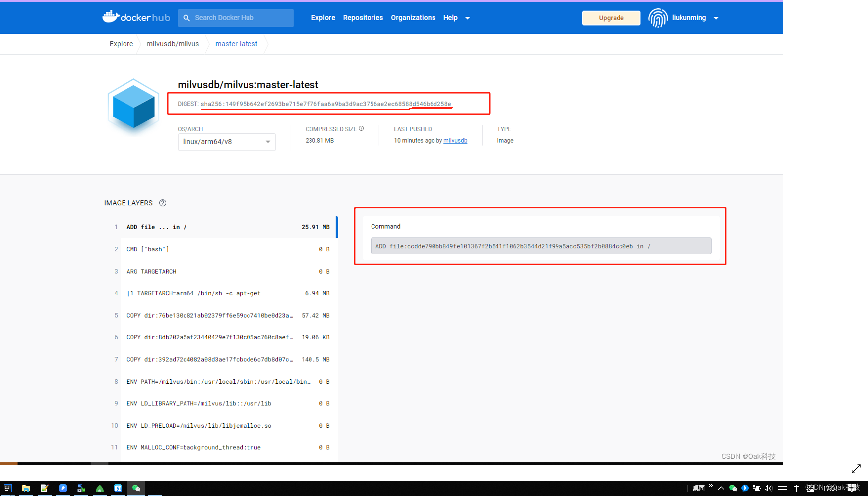This screenshot has height=496, width=868.
Task: Open IntelliJ IDEA from the taskbar
Action: pos(8,488)
